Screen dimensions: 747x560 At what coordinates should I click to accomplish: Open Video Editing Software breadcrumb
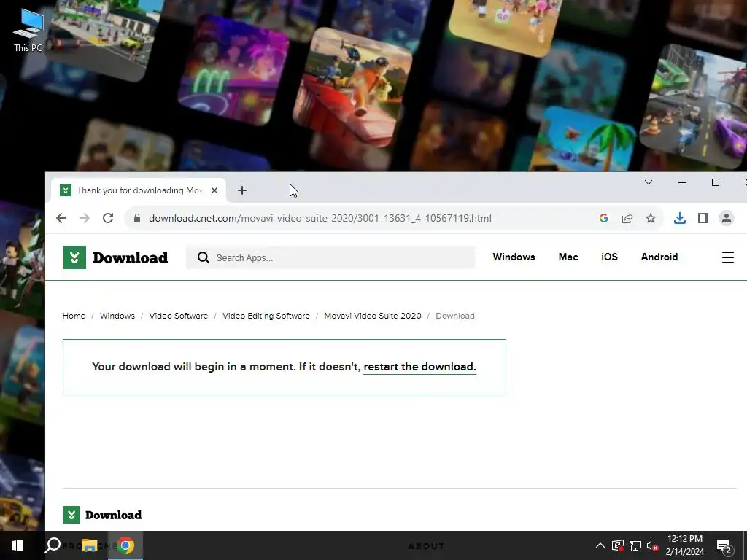pos(266,316)
